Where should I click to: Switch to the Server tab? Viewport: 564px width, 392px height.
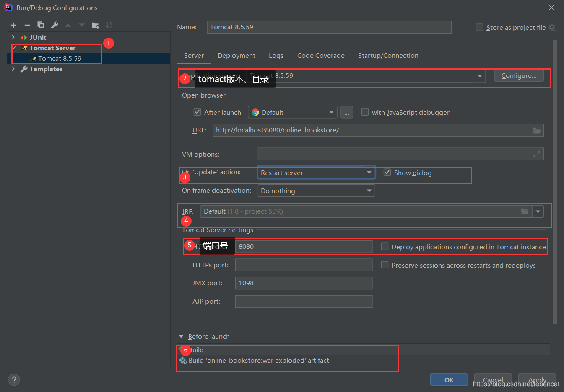pyautogui.click(x=194, y=55)
